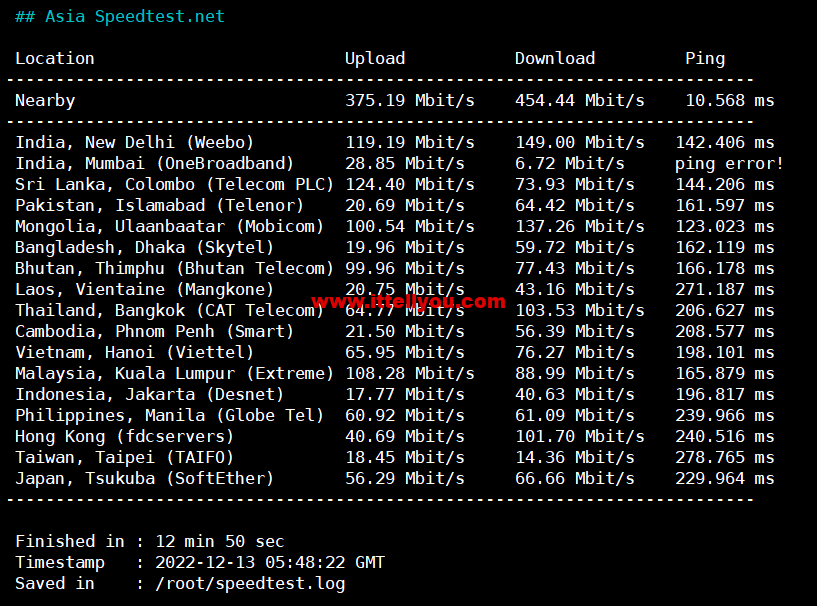Select Tsukuba ping 229.964 ms
This screenshot has height=606, width=817.
[725, 478]
